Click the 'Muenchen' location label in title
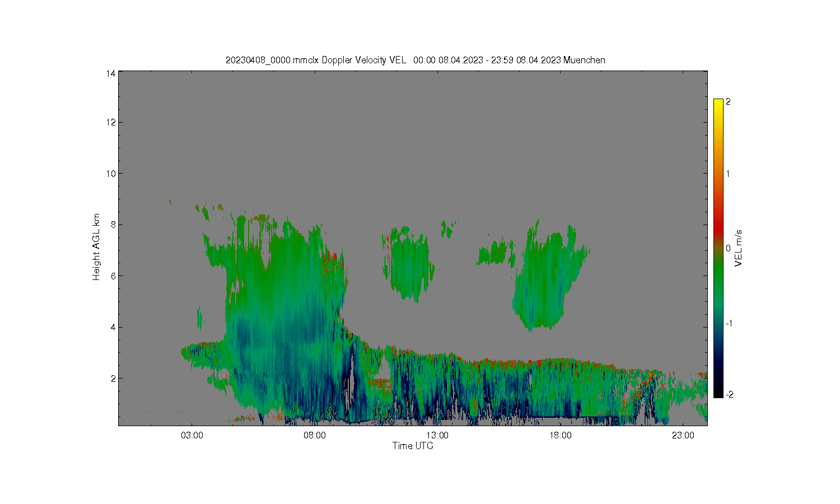Viewport: 840px width, 504px height. 584,60
